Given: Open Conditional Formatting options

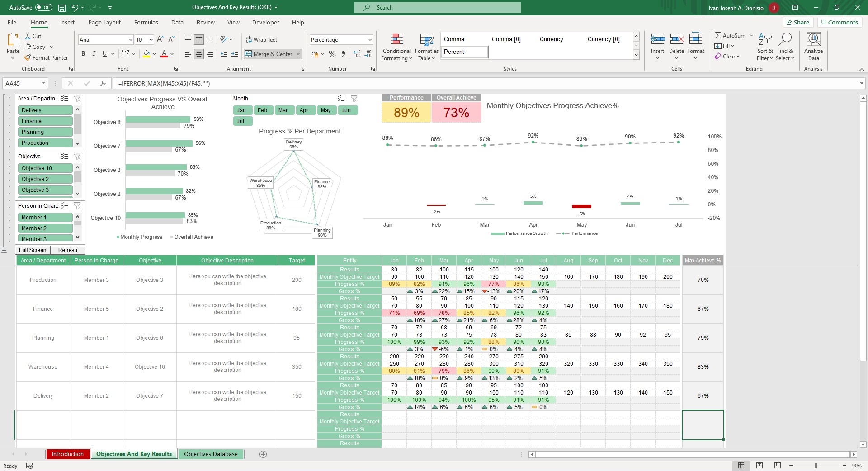Looking at the screenshot, I should [396, 47].
